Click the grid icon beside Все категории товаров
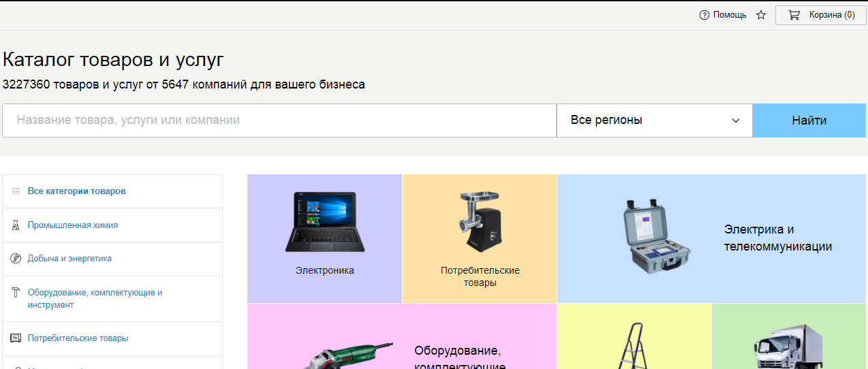Image resolution: width=868 pixels, height=369 pixels. [16, 191]
